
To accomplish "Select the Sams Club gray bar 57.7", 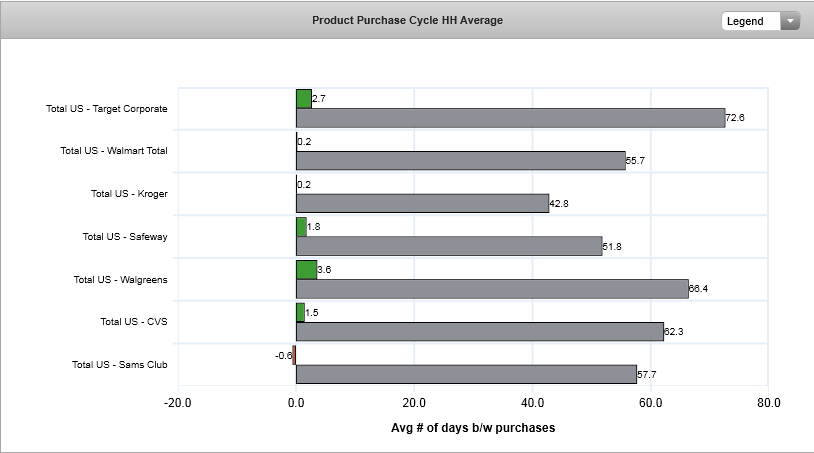I will 466,374.
